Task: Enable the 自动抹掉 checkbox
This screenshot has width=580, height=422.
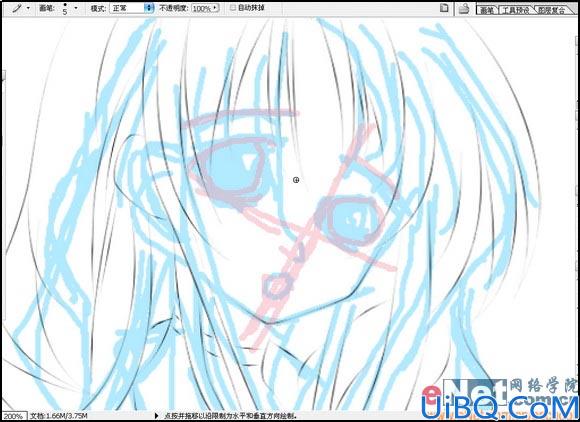Action: 233,8
